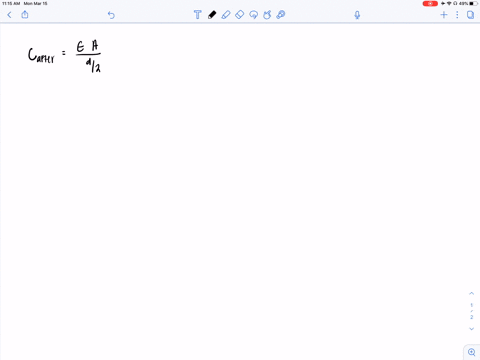Select the Text tool
This screenshot has width=480, height=360.
point(198,15)
